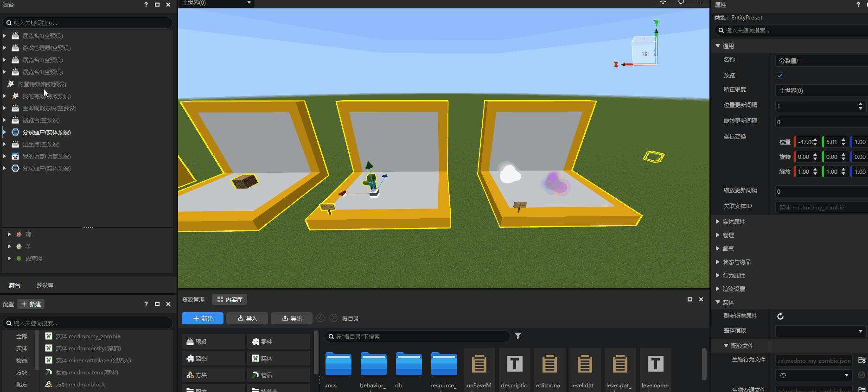Open help for the 属性 panel
The width and height of the screenshot is (868, 392).
coord(858,5)
